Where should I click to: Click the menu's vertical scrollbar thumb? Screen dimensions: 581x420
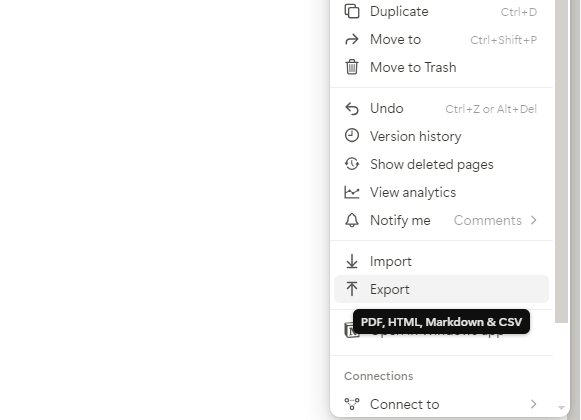click(561, 159)
